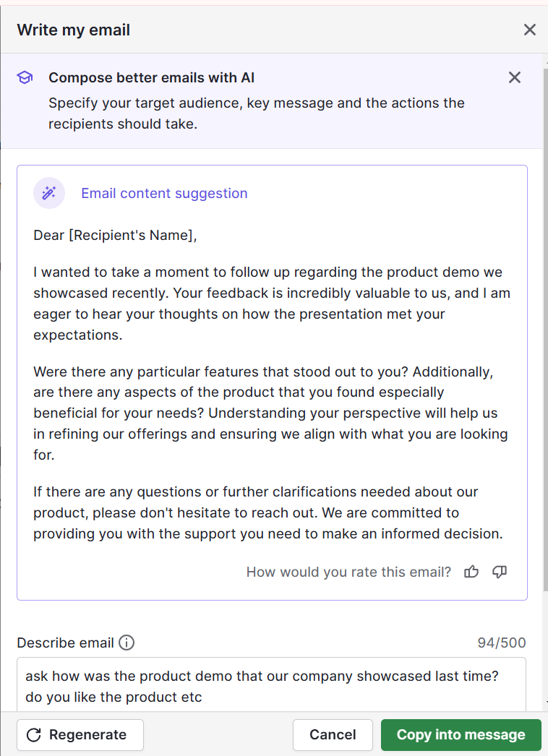Give the suggested email a thumbs up
Viewport: 548px width, 756px height.
[471, 572]
